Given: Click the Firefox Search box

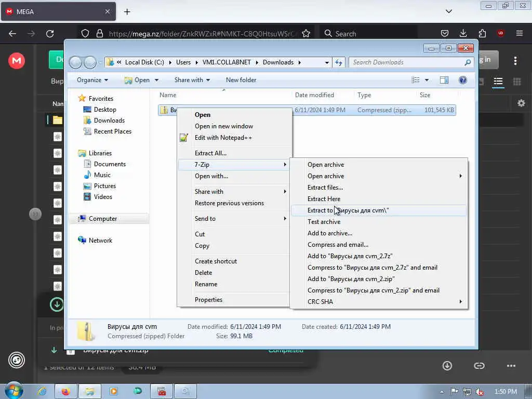Looking at the screenshot, I should coord(368,34).
